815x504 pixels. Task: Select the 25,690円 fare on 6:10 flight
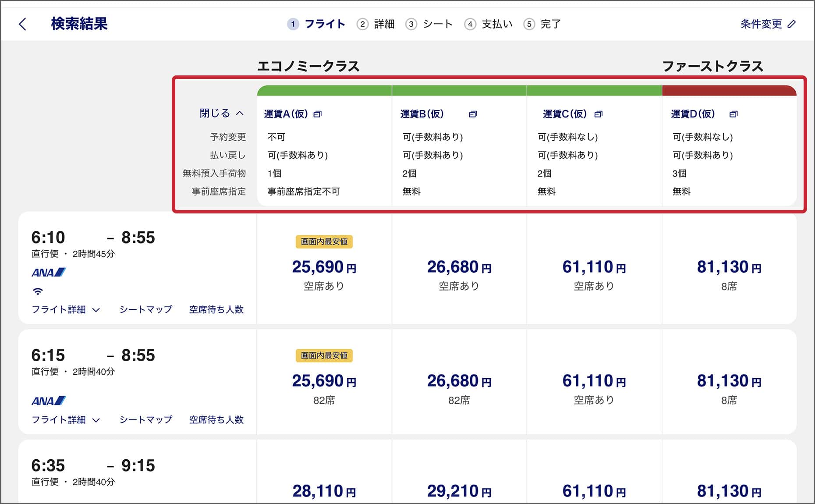pos(324,267)
